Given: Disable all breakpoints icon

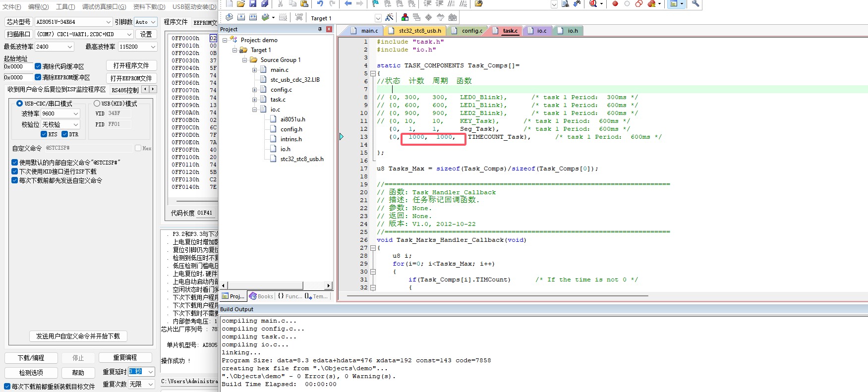Looking at the screenshot, I should tap(639, 3).
